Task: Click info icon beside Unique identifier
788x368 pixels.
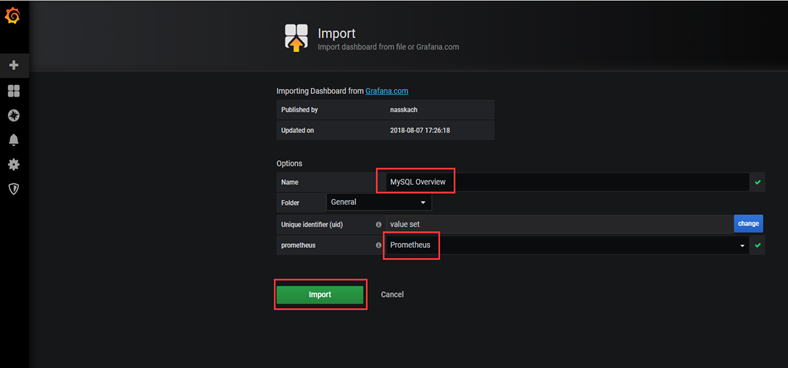Action: click(x=378, y=225)
